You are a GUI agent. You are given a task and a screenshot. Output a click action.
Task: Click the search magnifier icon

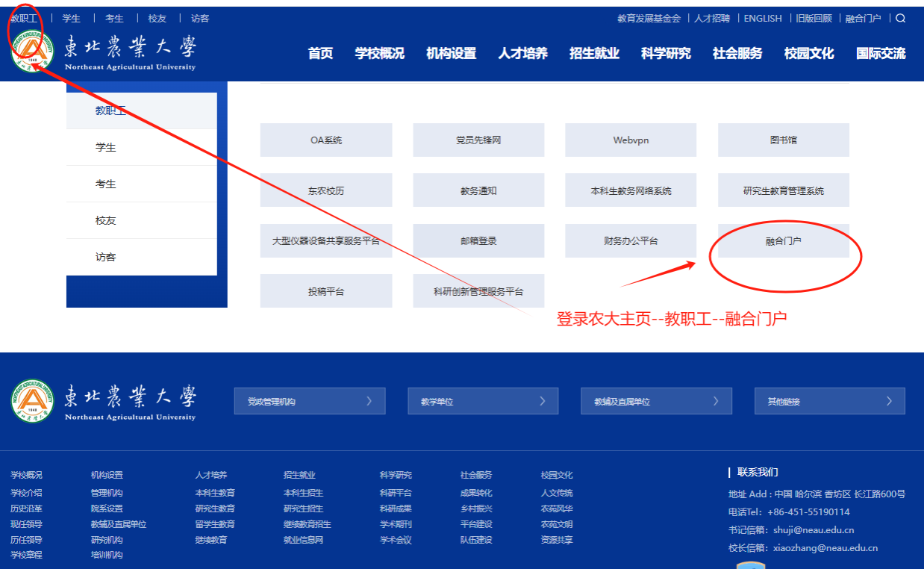[900, 19]
